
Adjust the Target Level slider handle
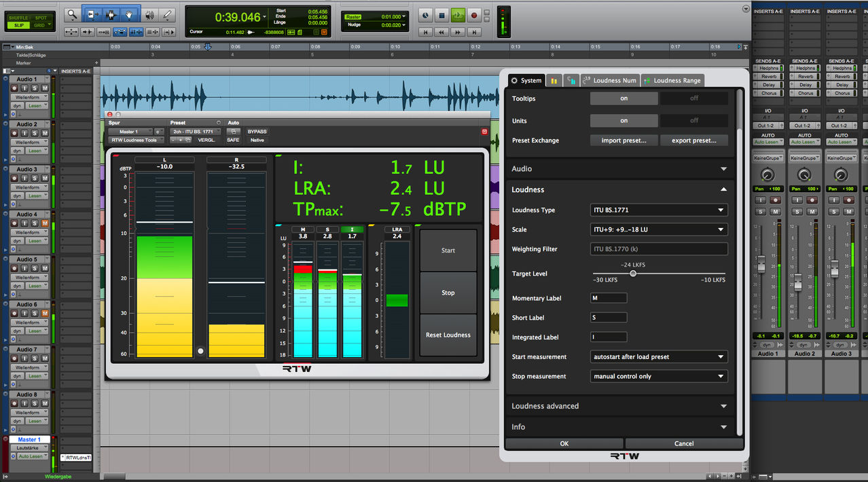point(633,274)
